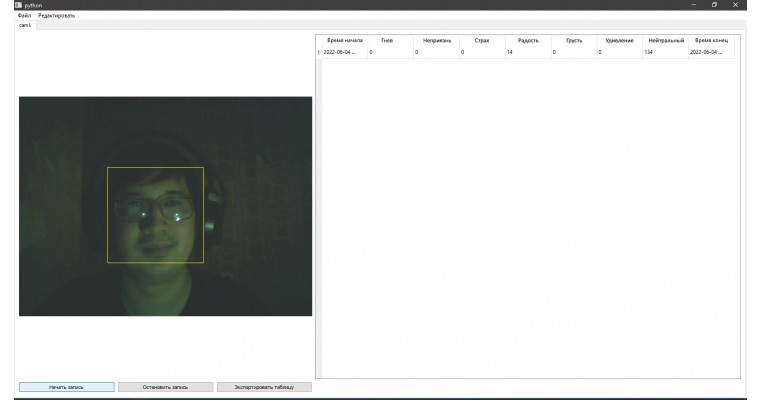
Task: Select the Нейтральный cell with value 134
Action: [665, 51]
